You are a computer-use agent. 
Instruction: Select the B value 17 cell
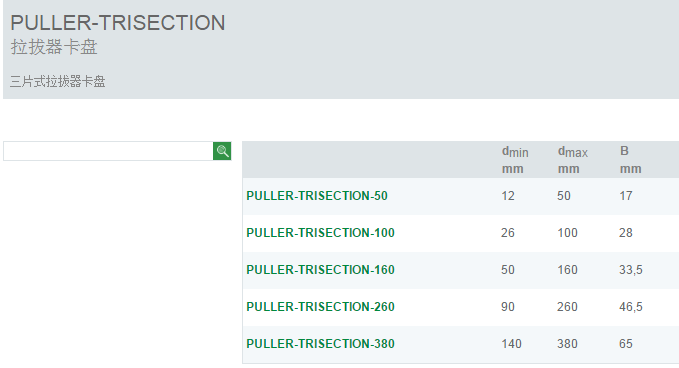coord(626,196)
